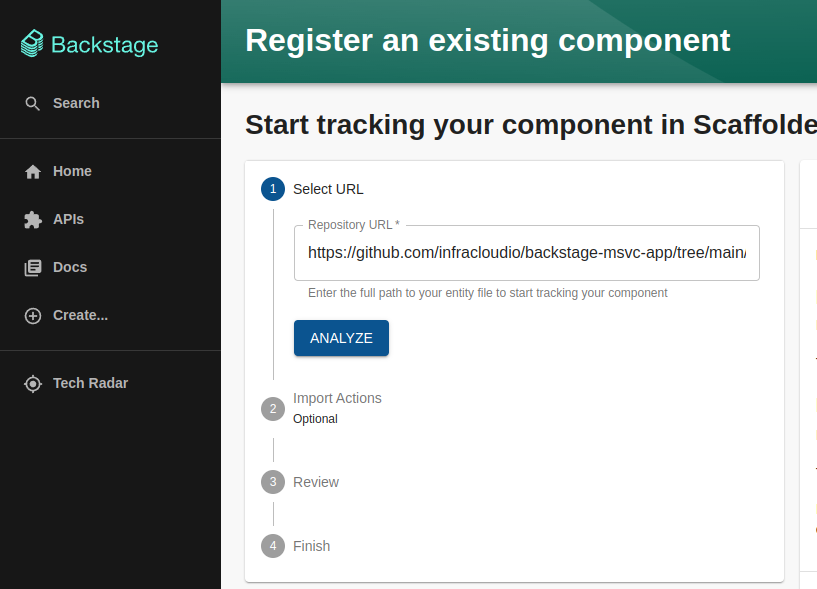817x589 pixels.
Task: Open the Create... menu item
Action: (x=80, y=315)
